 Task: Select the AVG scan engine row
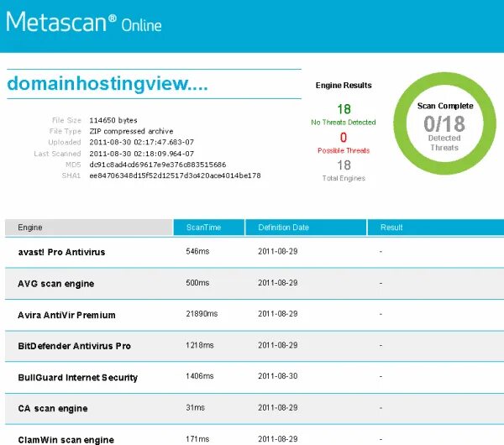(255, 284)
